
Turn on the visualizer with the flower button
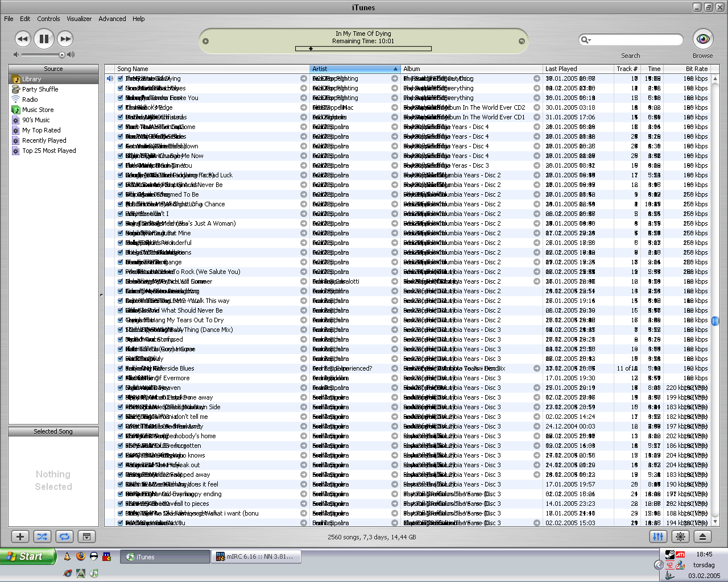(680, 537)
